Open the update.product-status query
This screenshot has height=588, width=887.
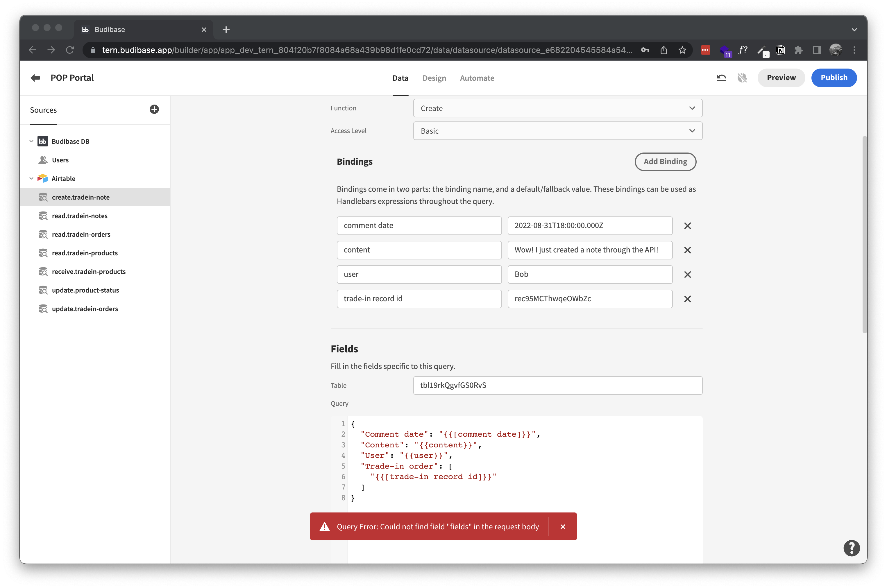tap(85, 290)
